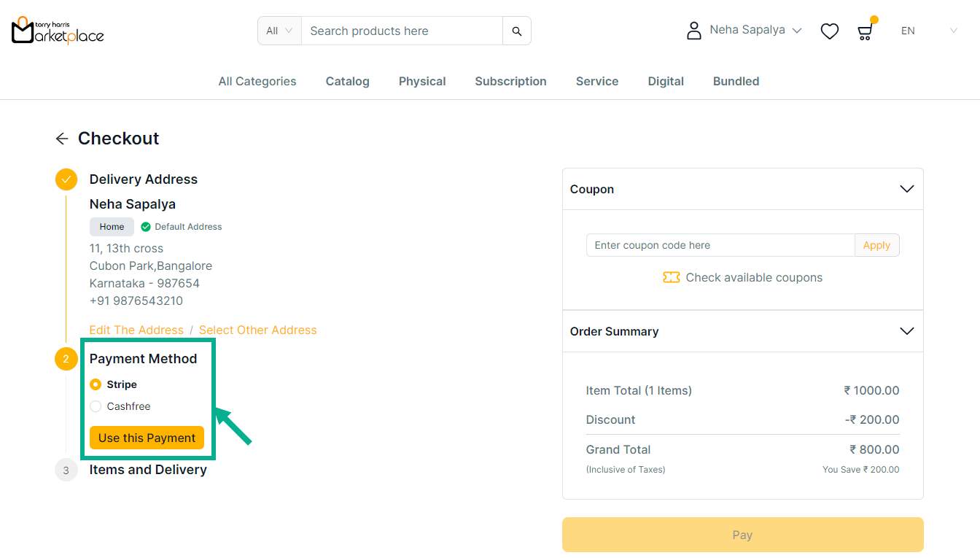Viewport: 980px width, 558px height.
Task: Open the EN language dropdown
Action: pos(928,31)
